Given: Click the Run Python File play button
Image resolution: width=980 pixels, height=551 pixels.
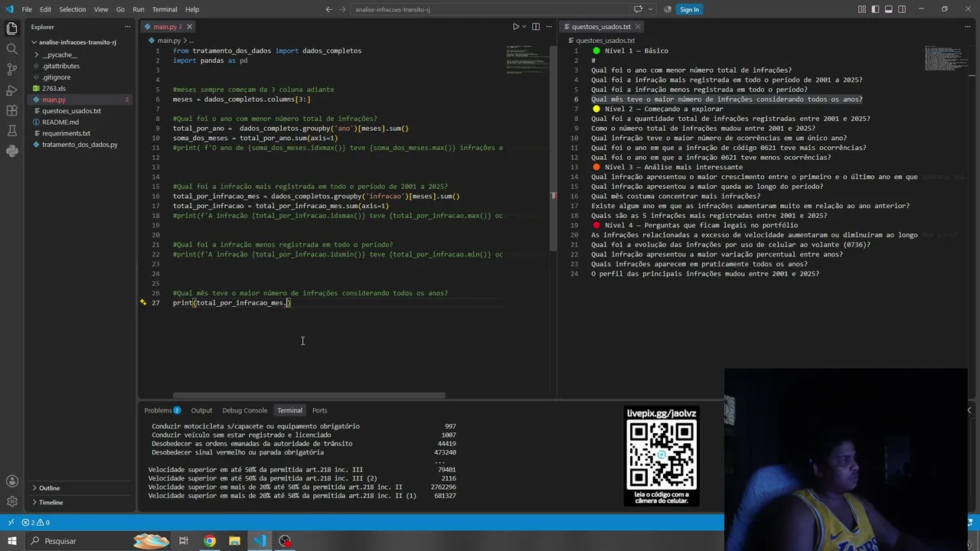Looking at the screenshot, I should click(x=515, y=27).
